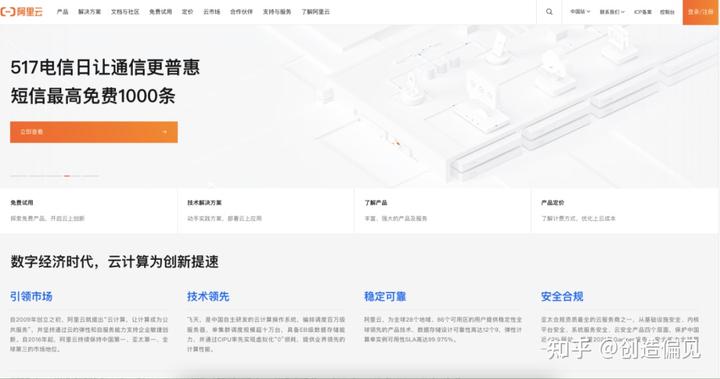Open the 定价 navigation item
720x379 pixels.
pyautogui.click(x=187, y=12)
